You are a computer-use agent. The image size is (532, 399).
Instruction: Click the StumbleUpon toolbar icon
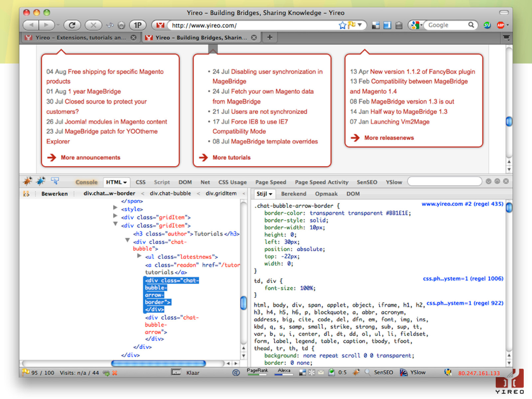pyautogui.click(x=487, y=25)
